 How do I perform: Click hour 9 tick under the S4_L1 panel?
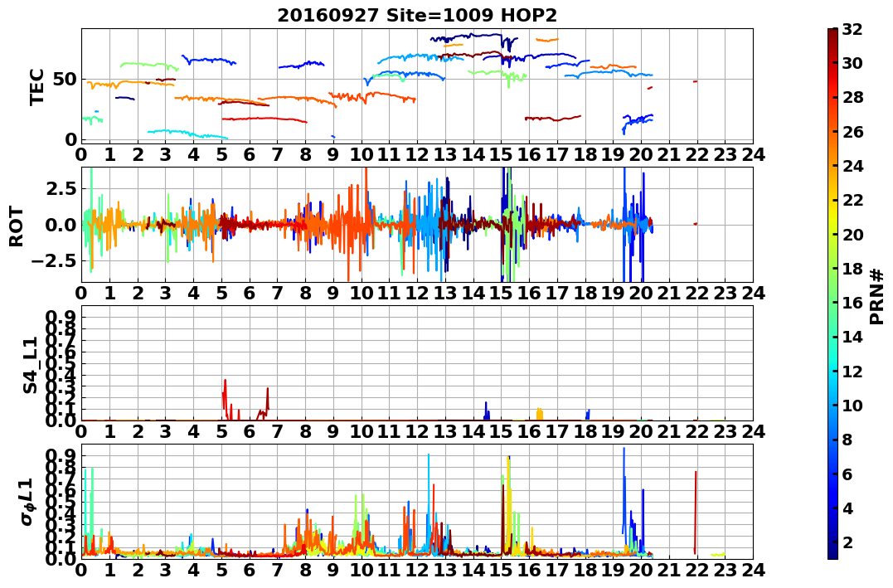pos(333,432)
